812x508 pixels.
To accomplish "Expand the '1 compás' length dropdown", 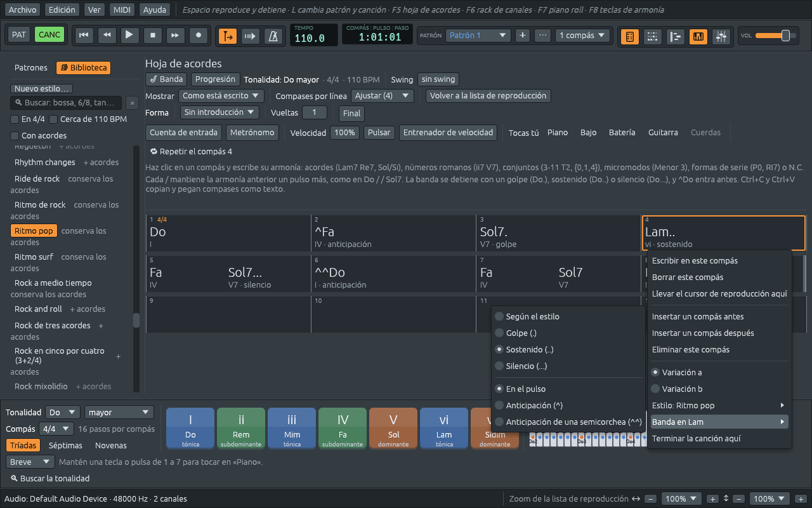I will point(583,36).
